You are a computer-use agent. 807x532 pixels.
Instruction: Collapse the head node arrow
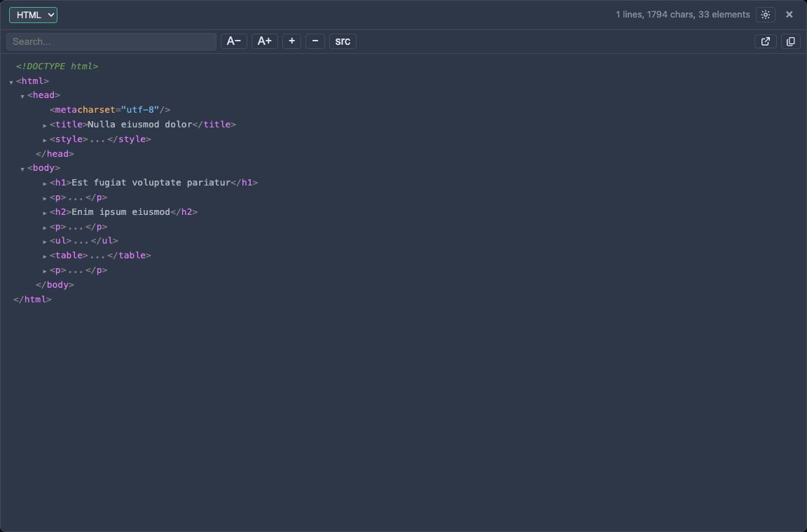[22, 96]
